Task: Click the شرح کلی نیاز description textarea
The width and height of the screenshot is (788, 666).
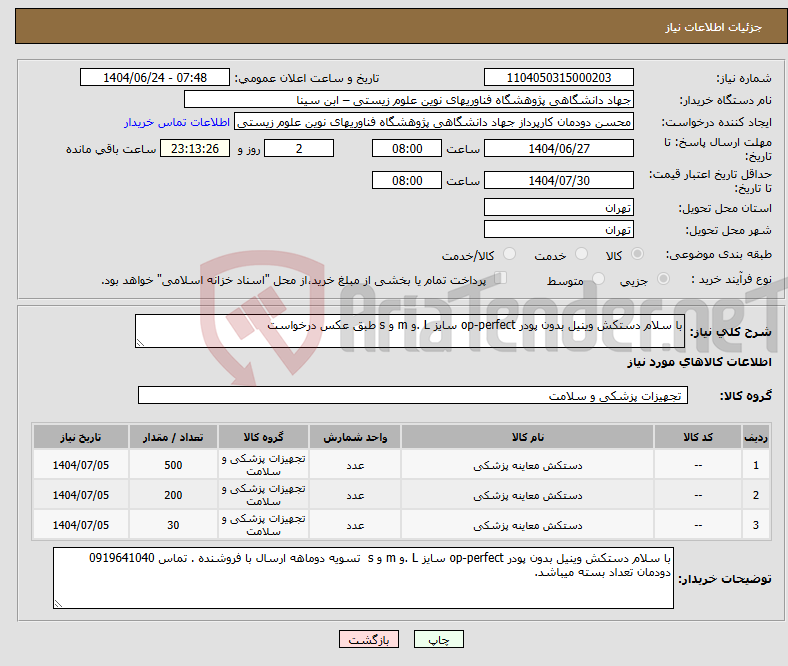Action: (410, 331)
